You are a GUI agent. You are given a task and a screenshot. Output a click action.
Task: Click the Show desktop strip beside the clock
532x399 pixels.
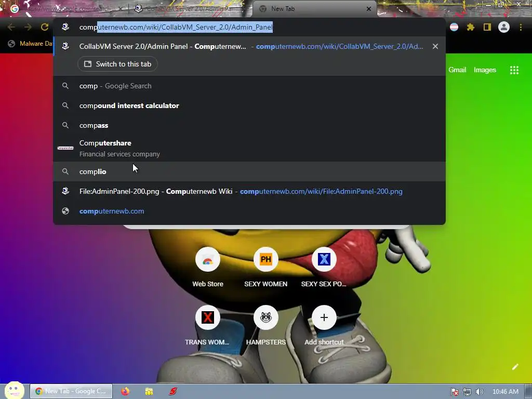coord(528,391)
